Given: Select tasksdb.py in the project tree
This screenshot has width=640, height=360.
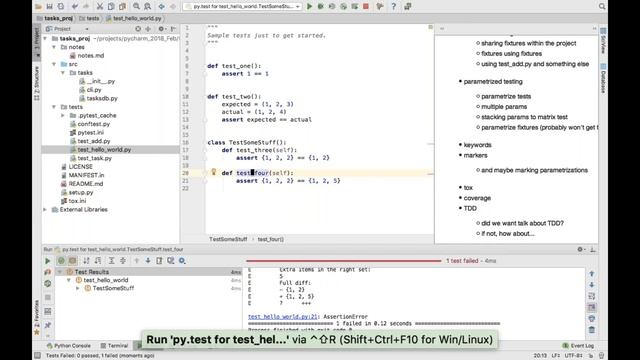Looking at the screenshot, I should click(102, 98).
